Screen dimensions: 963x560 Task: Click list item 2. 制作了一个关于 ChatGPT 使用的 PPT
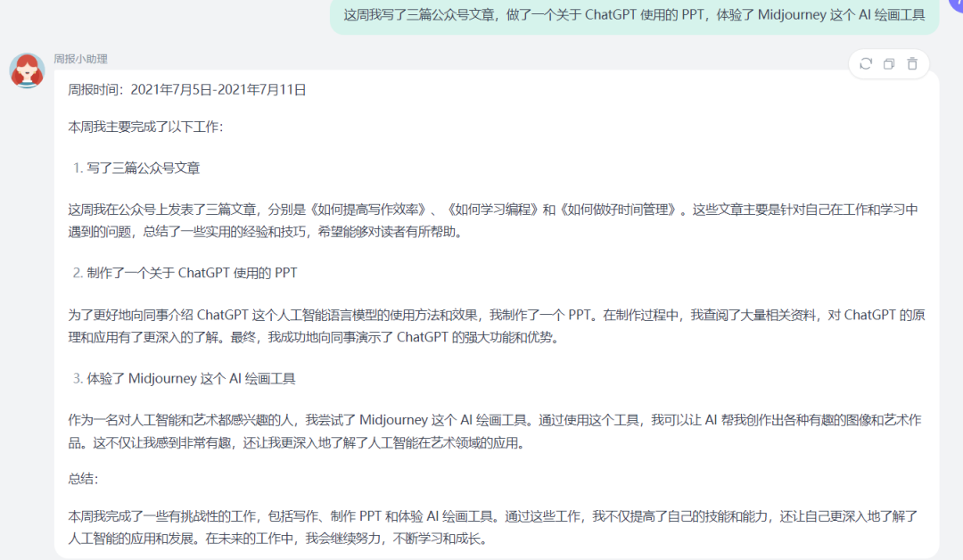(x=185, y=273)
